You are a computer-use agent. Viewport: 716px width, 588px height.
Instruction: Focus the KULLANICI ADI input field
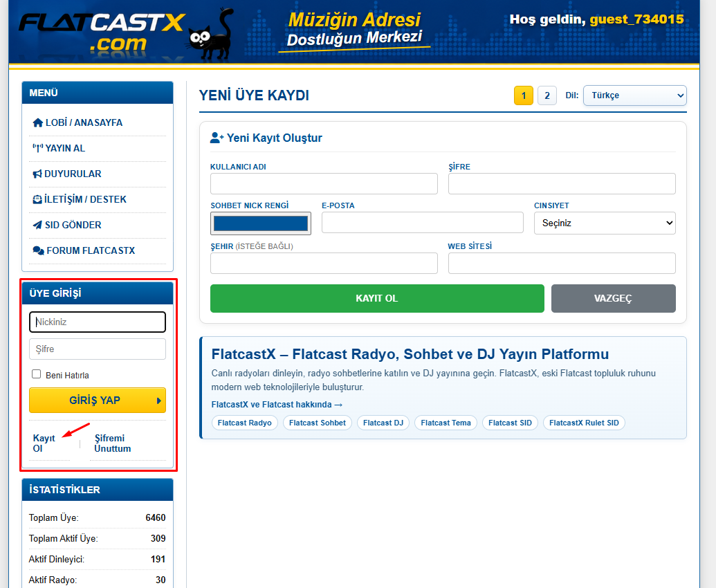tap(324, 183)
